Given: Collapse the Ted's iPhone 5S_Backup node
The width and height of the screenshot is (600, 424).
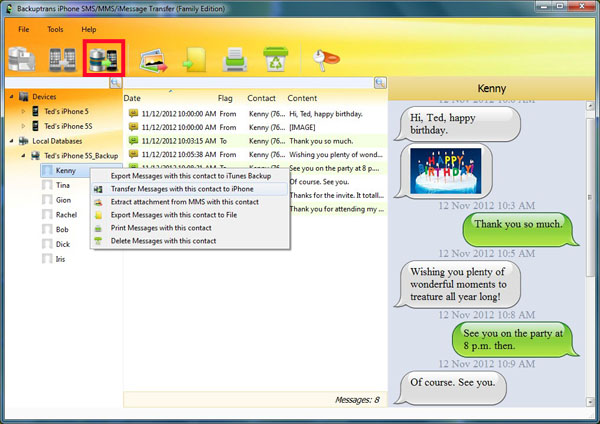Looking at the screenshot, I should click(23, 155).
